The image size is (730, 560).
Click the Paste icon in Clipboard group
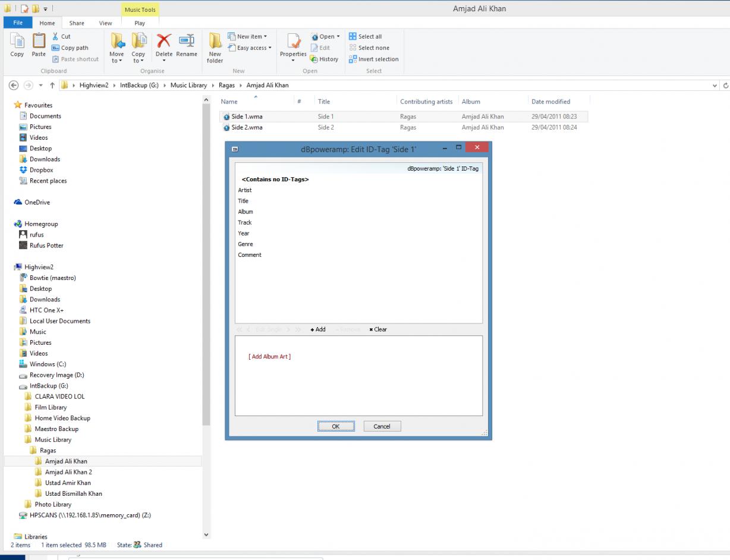[x=39, y=42]
